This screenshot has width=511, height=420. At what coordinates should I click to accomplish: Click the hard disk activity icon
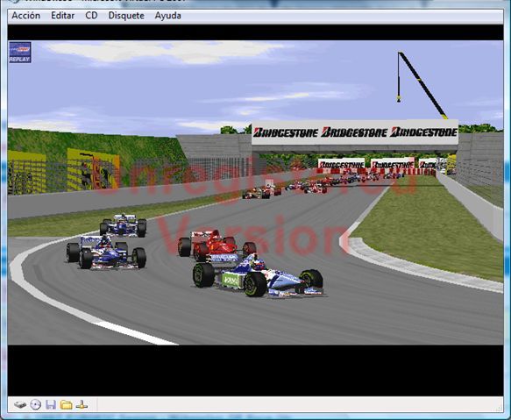[20, 405]
